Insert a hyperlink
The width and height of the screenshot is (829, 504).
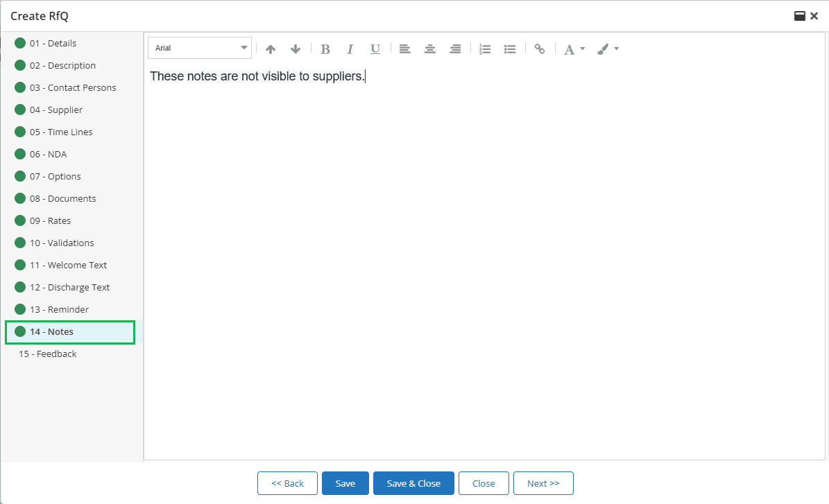(x=539, y=49)
